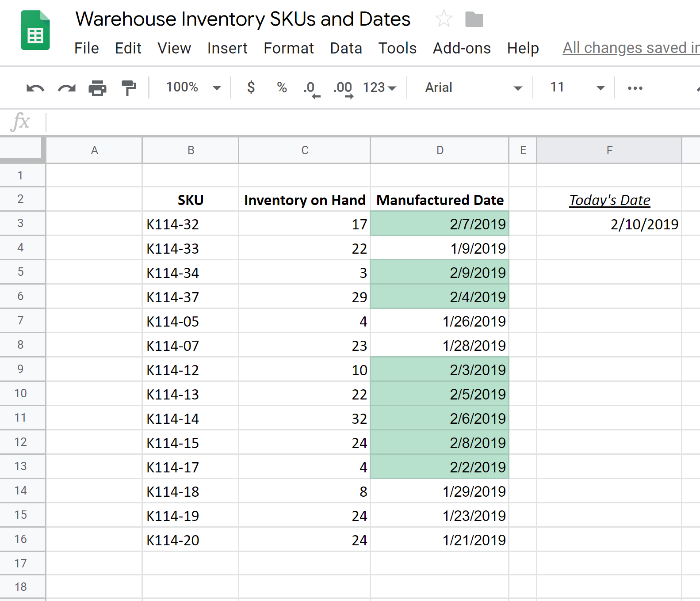Screen dimensions: 700x601
Task: Open the View menu
Action: (x=174, y=48)
